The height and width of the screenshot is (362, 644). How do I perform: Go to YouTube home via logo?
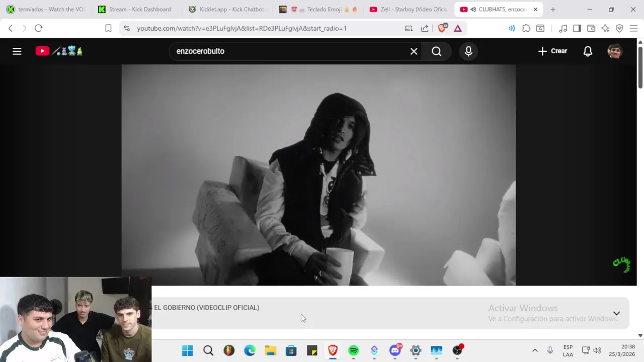pyautogui.click(x=59, y=51)
